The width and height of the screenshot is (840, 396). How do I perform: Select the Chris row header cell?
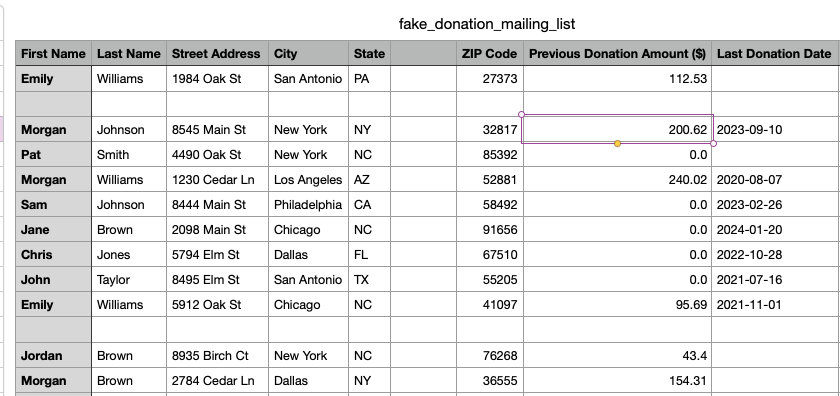click(54, 255)
